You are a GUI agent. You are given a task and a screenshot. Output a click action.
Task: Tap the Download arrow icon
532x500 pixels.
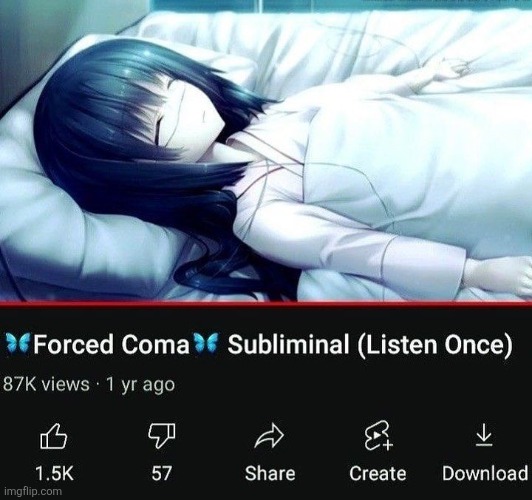pos(484,436)
